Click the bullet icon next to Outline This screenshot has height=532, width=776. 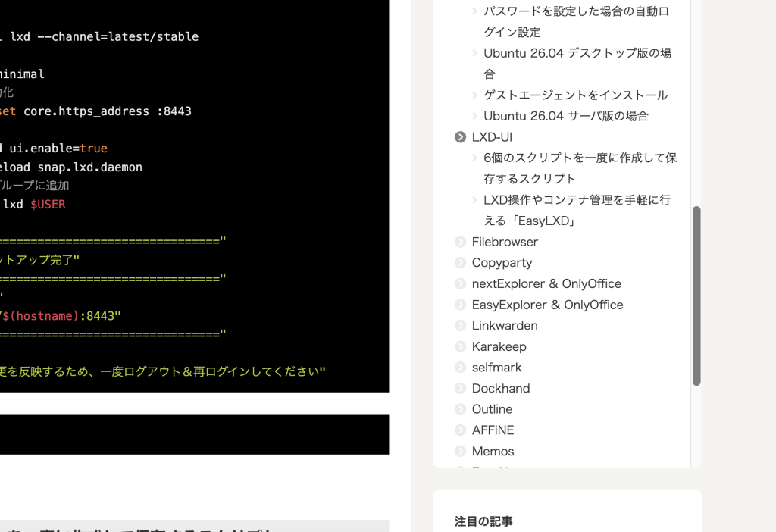(460, 409)
